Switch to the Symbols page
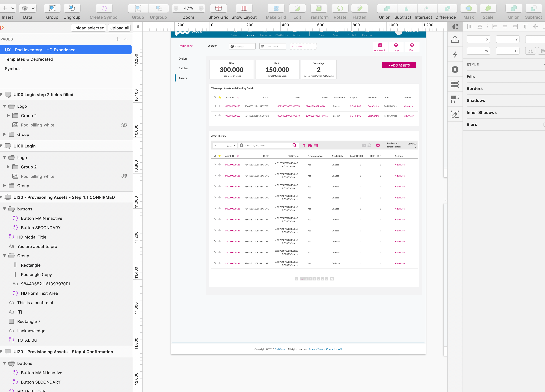 13,69
